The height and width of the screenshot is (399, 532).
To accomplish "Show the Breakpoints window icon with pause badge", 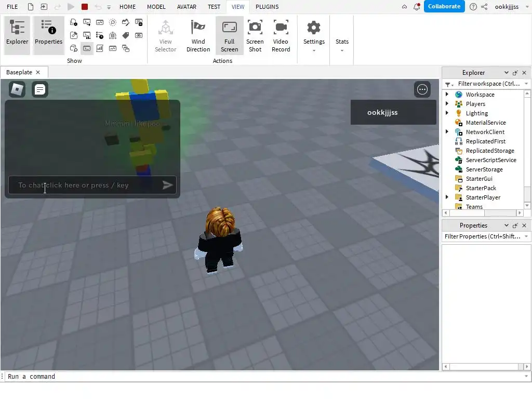I will [139, 22].
